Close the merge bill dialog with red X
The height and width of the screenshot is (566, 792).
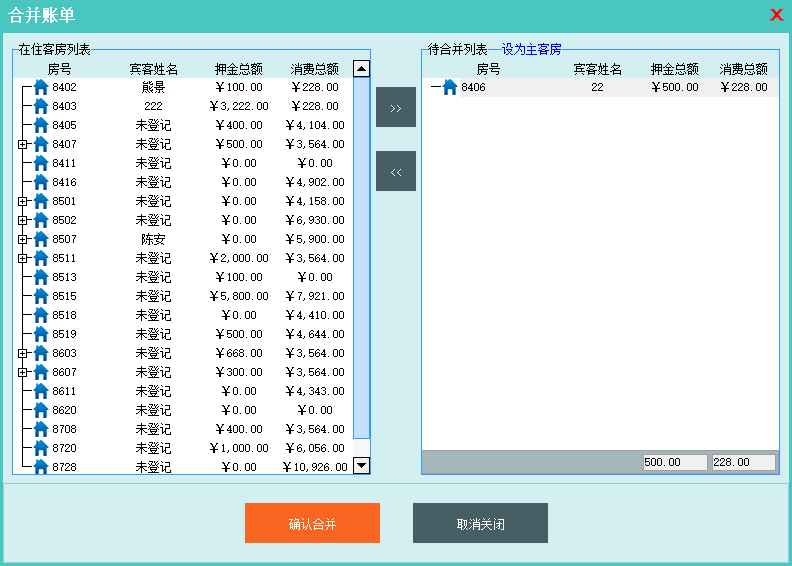click(776, 15)
